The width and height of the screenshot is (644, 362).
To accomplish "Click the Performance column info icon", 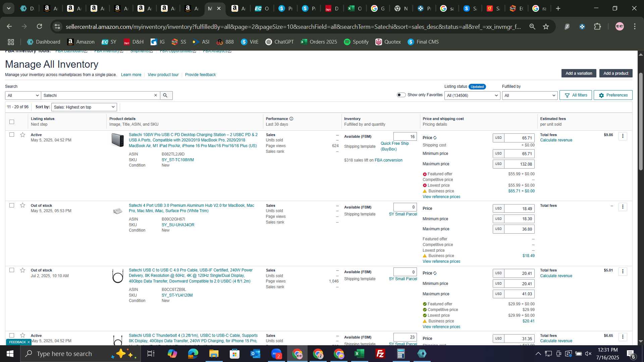I will tap(291, 119).
